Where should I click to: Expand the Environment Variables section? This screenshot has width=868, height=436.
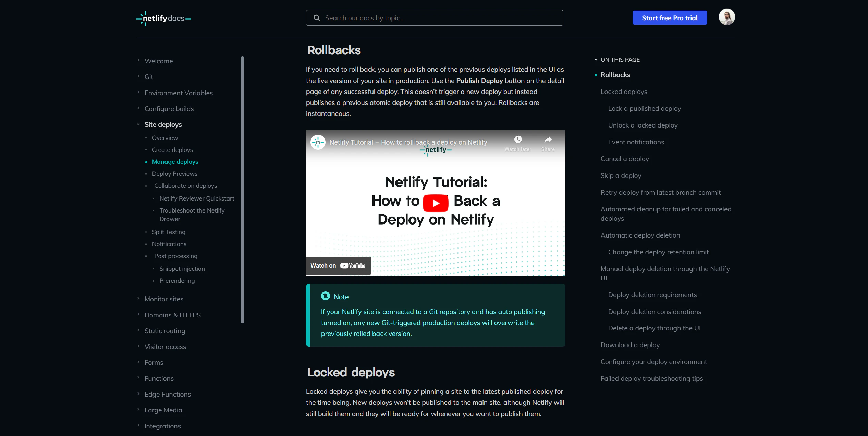[x=138, y=92]
